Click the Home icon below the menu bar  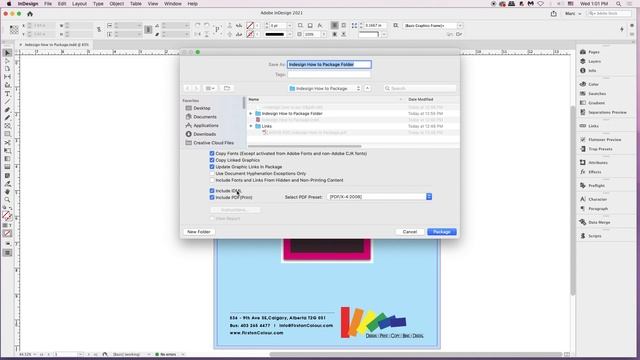(30, 13)
